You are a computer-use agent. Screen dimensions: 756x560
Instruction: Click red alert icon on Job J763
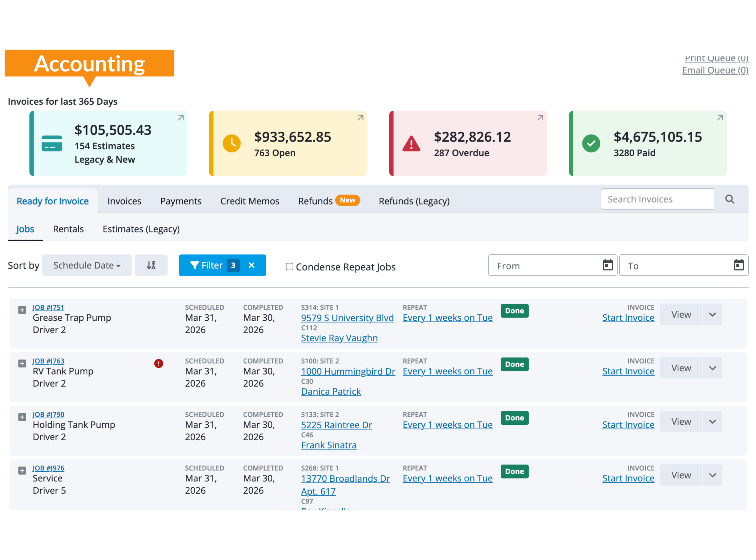(x=159, y=363)
